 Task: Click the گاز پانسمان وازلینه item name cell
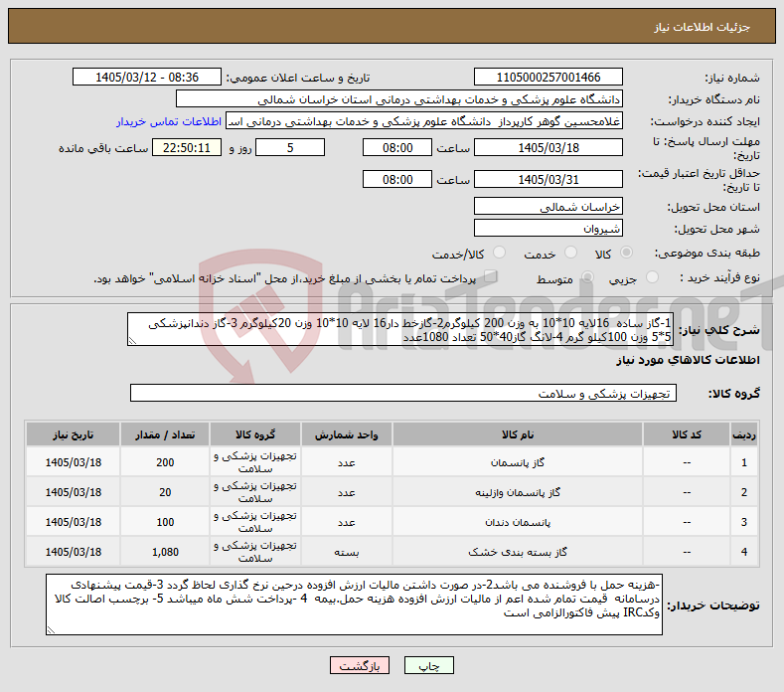pyautogui.click(x=518, y=492)
